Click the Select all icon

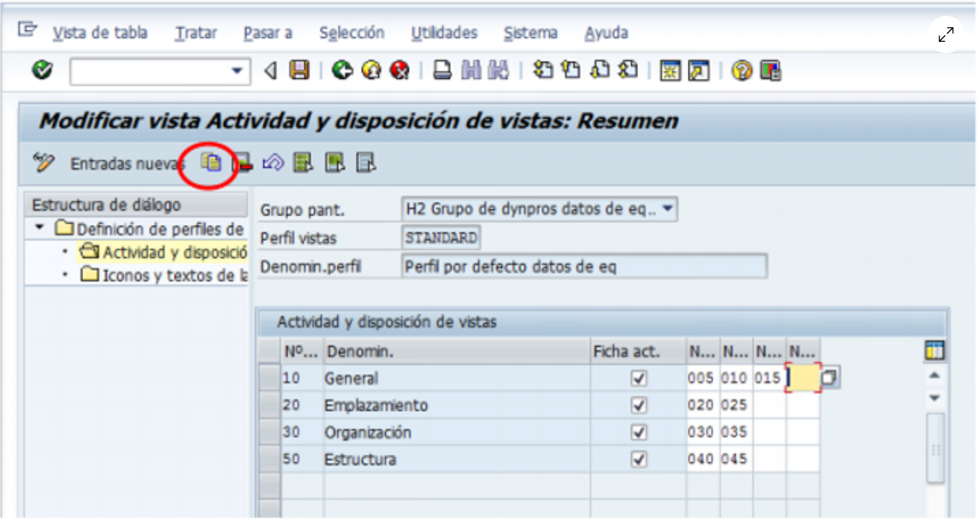[x=303, y=162]
